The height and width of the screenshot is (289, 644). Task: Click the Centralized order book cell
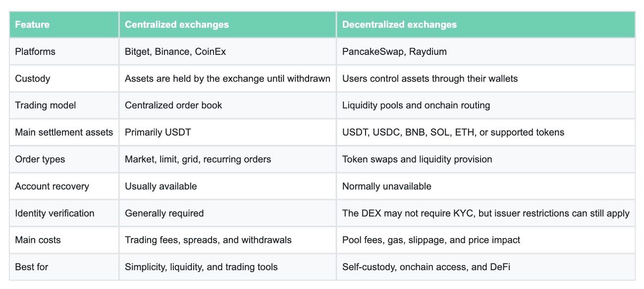point(227,105)
